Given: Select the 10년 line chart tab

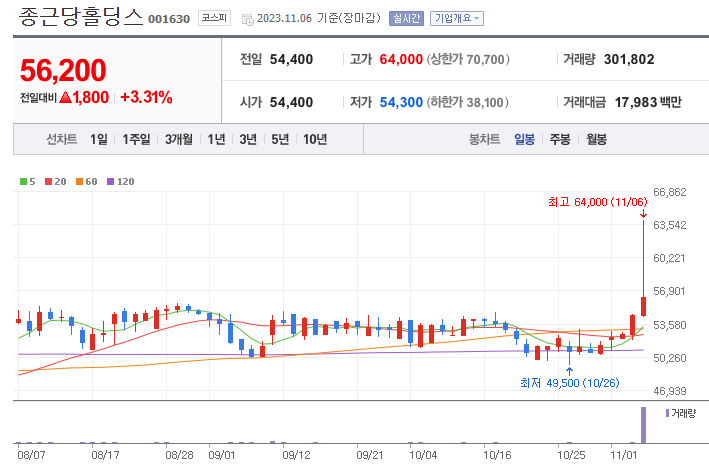Looking at the screenshot, I should 315,139.
